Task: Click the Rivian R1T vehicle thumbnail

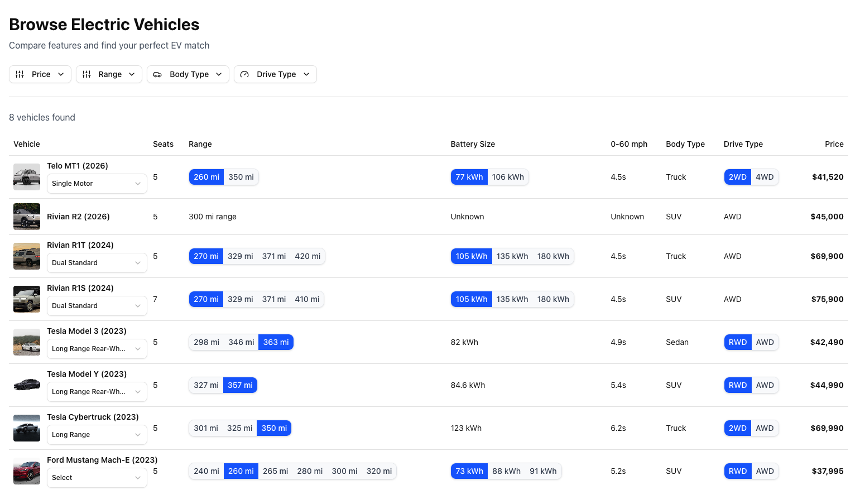Action: [27, 256]
